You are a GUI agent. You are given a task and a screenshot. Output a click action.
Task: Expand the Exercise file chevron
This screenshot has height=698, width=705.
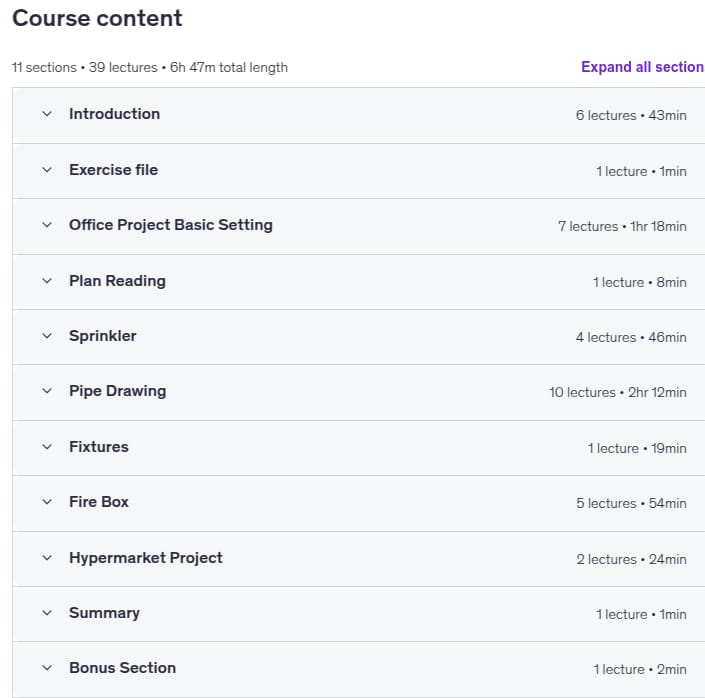click(47, 170)
